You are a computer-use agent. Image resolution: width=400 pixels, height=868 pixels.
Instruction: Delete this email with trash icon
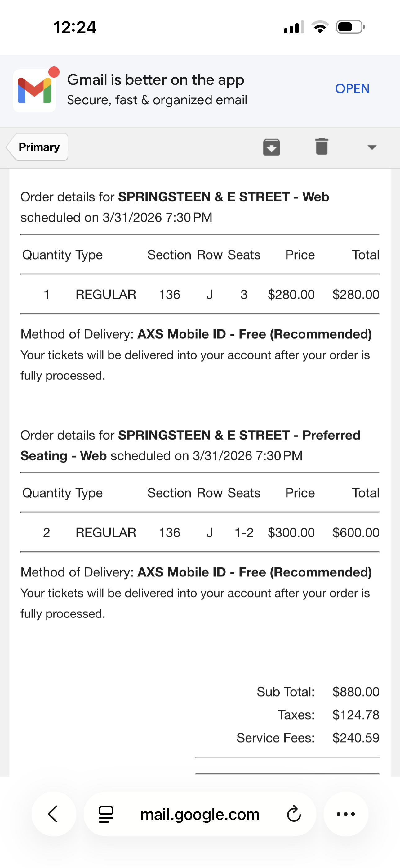click(x=322, y=146)
